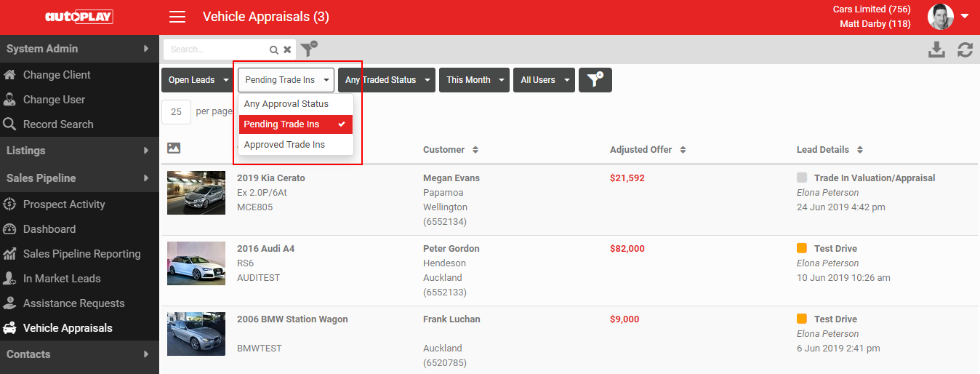The image size is (980, 374).
Task: Expand the Listings section
Action: [79, 151]
